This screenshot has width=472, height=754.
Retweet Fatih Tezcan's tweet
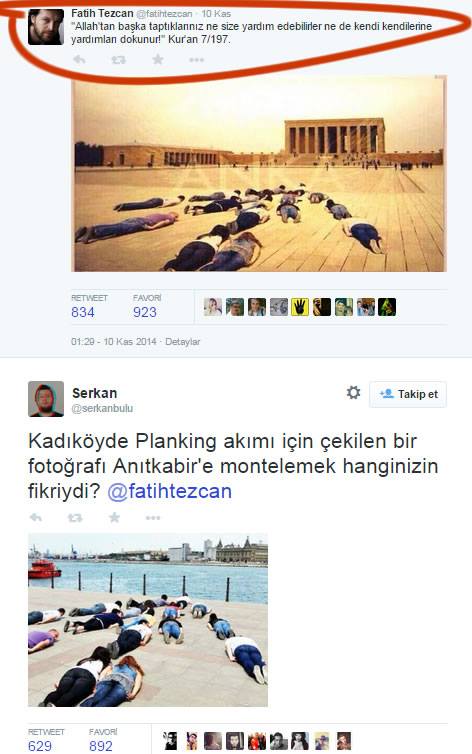118,60
